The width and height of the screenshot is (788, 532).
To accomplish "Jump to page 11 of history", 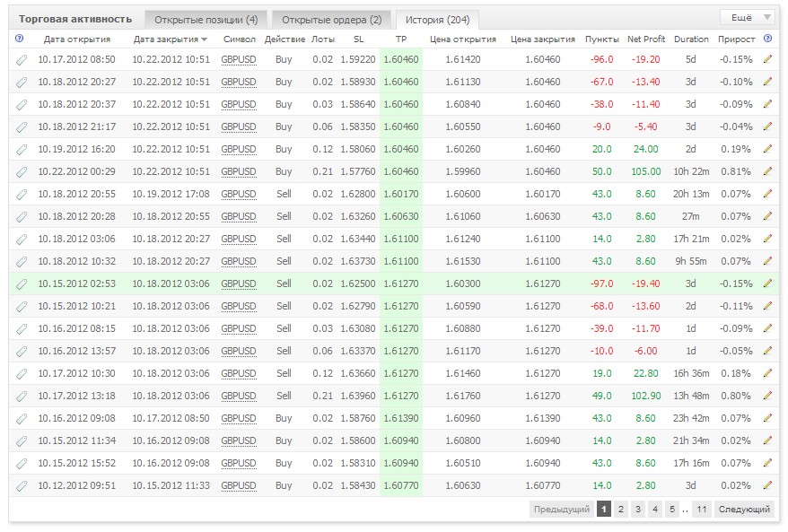I will coord(702,509).
